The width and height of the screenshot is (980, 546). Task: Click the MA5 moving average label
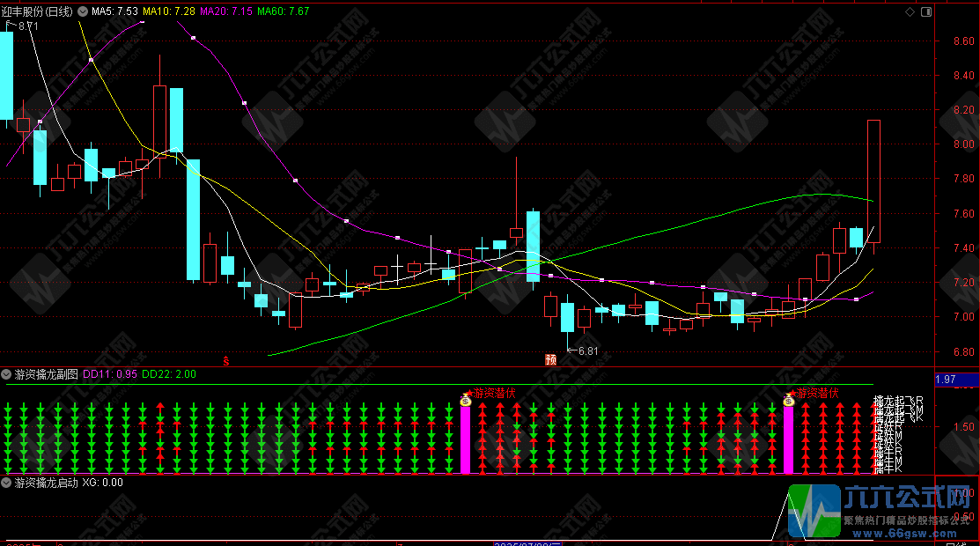point(115,11)
